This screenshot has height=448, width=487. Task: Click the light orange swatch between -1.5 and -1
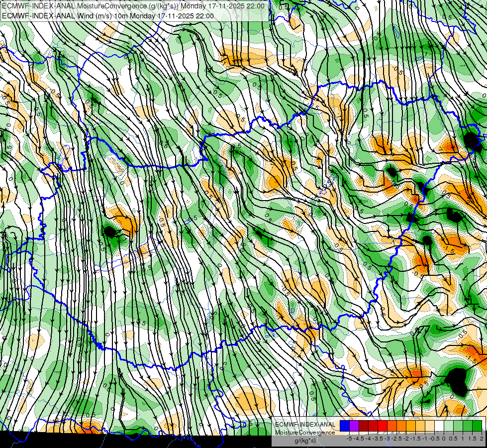click(x=420, y=426)
